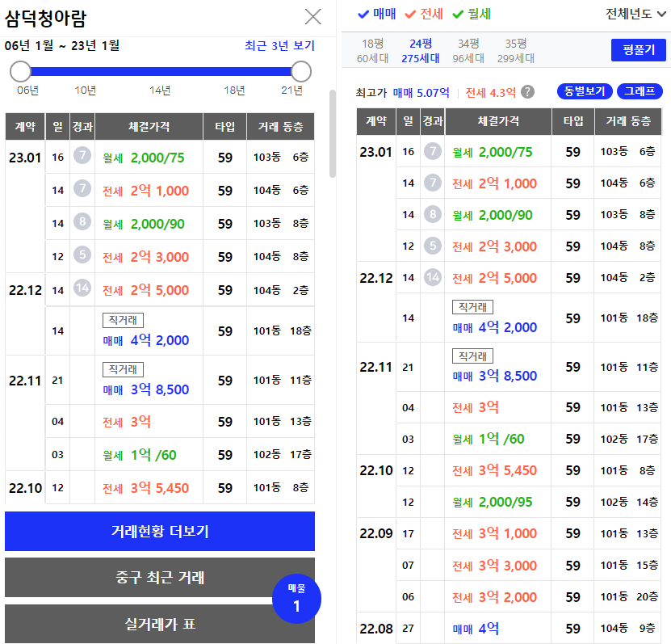Toggle the 매매 checkmark filter

click(x=376, y=14)
